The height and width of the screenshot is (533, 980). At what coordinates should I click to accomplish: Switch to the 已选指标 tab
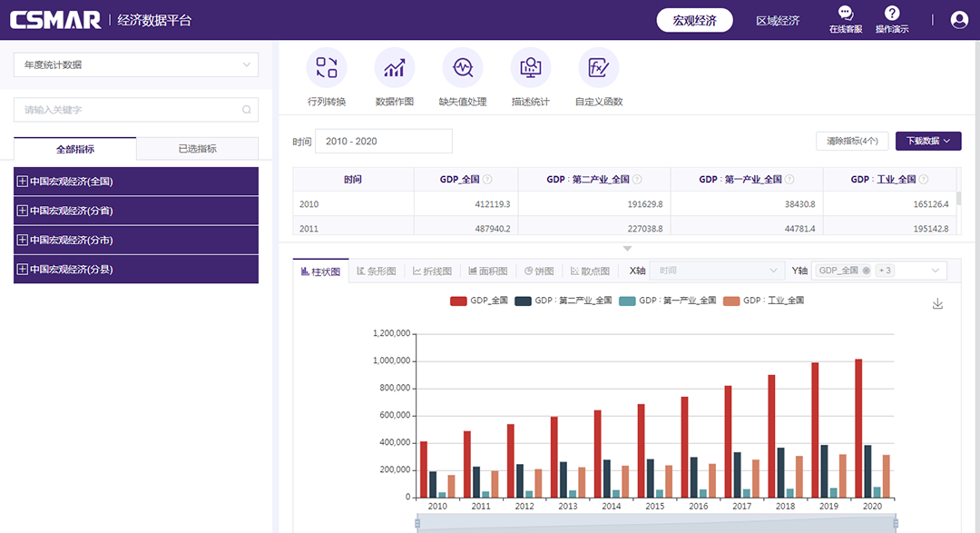(x=197, y=149)
